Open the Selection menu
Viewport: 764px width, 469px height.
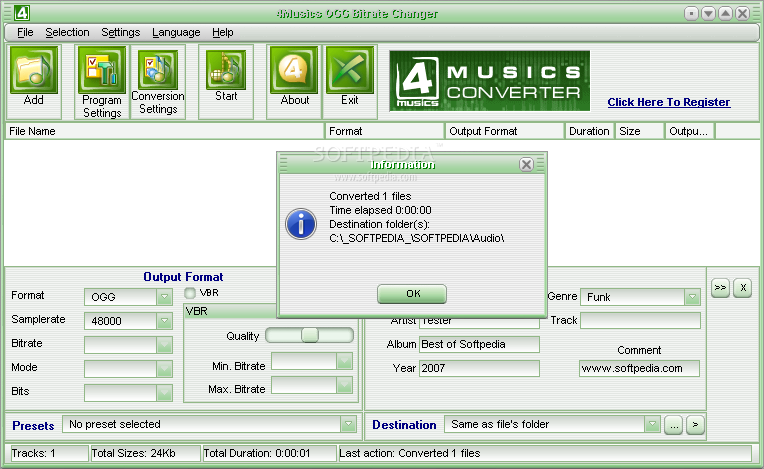click(x=67, y=32)
